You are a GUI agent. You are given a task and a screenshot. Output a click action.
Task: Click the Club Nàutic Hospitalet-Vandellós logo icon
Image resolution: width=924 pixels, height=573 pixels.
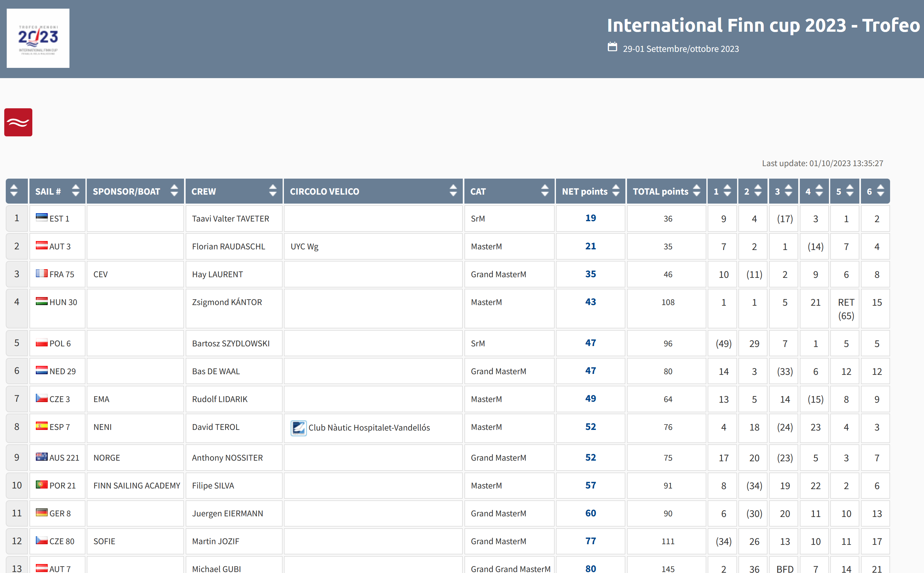(x=299, y=428)
